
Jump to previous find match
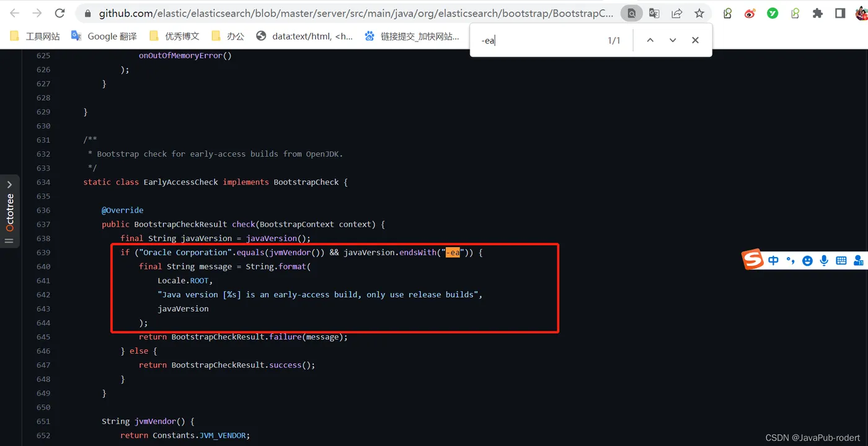tap(650, 40)
